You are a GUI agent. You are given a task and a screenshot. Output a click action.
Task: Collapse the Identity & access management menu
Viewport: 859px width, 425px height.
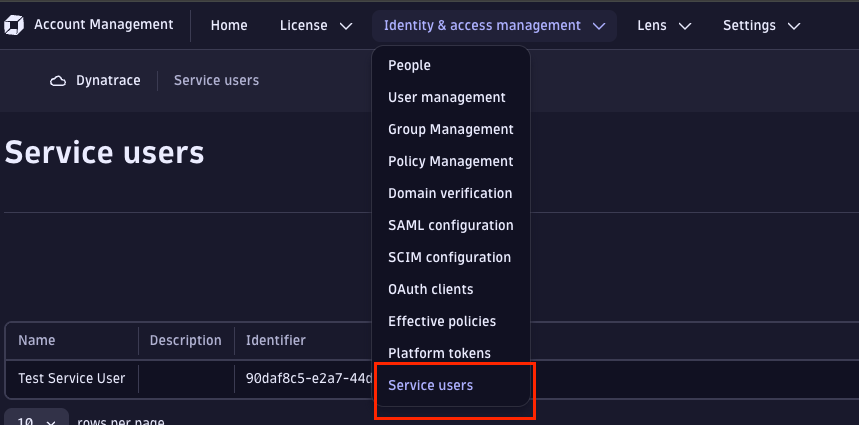(494, 25)
